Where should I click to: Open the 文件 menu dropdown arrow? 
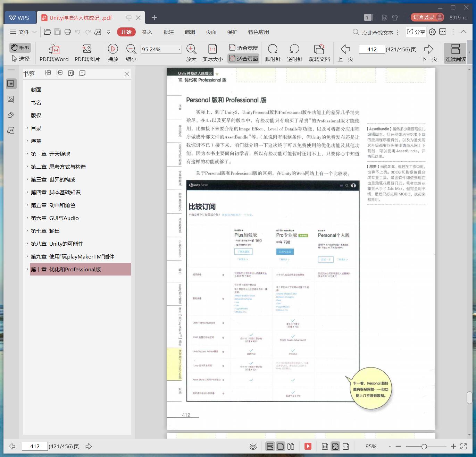[x=34, y=32]
